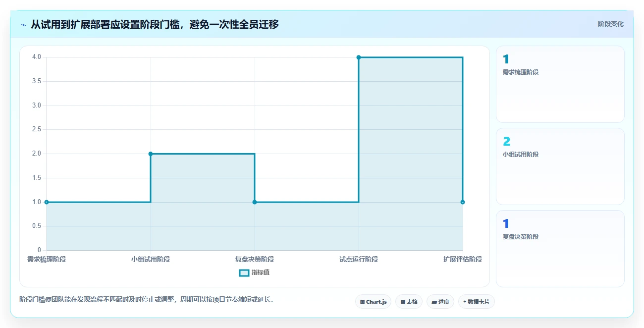This screenshot has width=644, height=328.
Task: Open the 小组试用阶段 stat card
Action: tap(560, 166)
